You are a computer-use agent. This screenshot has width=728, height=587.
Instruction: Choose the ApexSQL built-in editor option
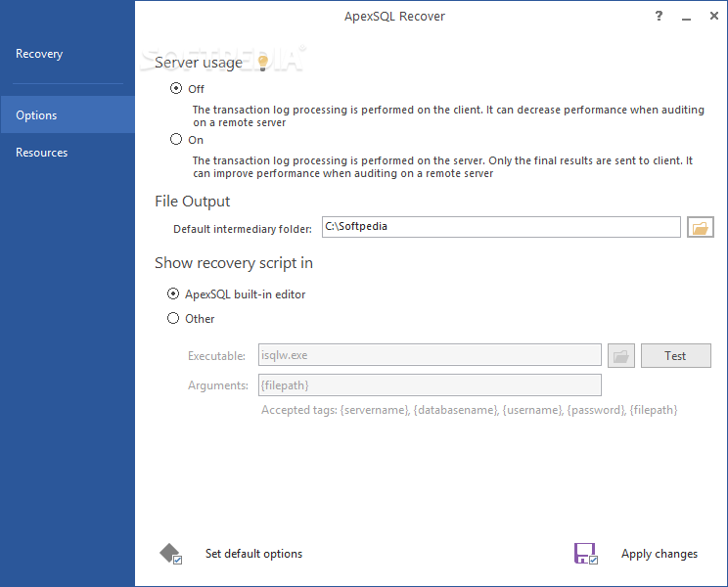(173, 293)
